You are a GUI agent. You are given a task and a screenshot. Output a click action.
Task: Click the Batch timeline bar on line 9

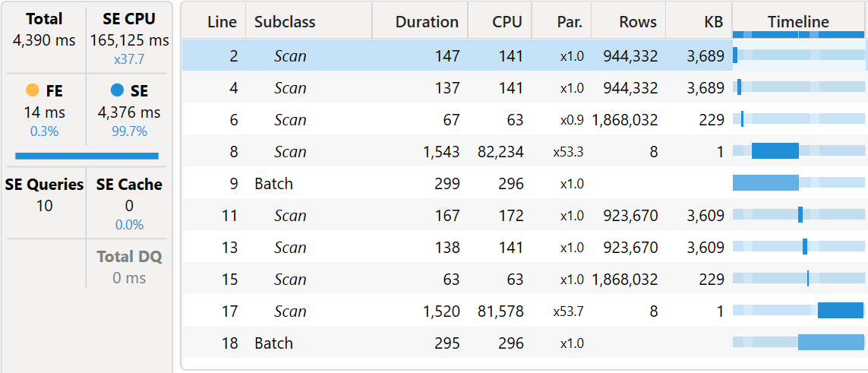coord(765,183)
